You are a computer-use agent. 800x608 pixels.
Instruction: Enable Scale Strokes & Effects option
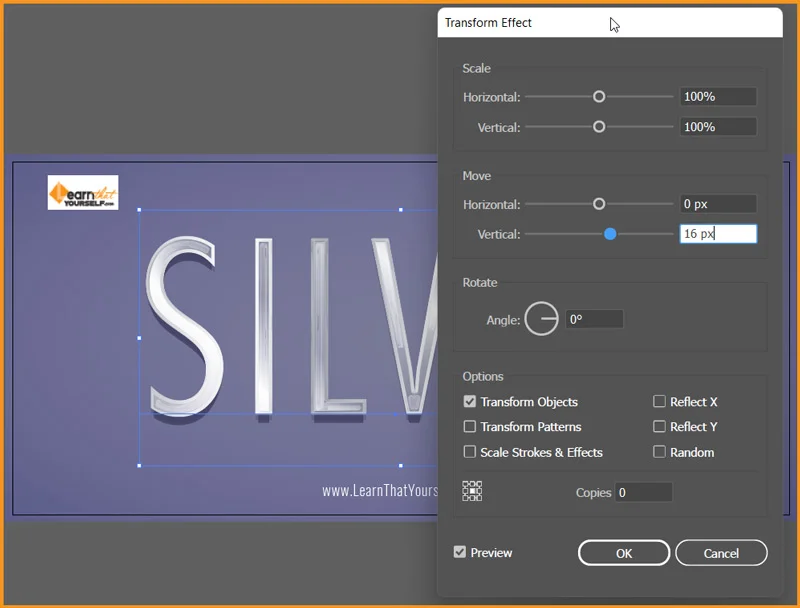click(x=470, y=452)
